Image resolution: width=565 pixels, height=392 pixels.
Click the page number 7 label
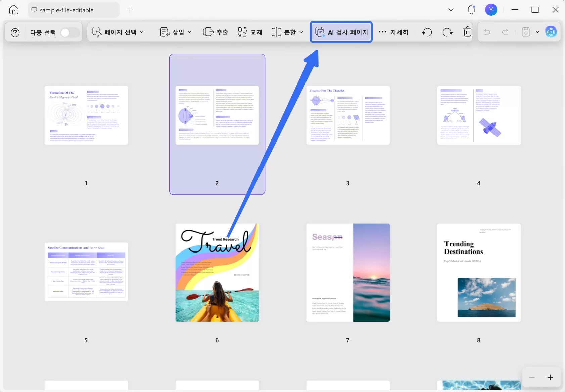(348, 340)
